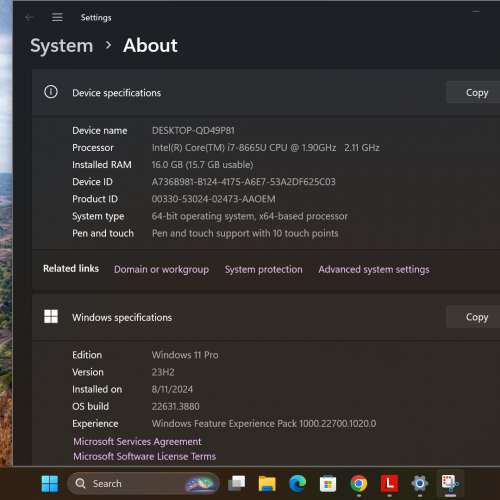Select the Device ID value A7368981-B124-4175-A6E7-53A2DF625C03
The image size is (500, 500).
(243, 182)
